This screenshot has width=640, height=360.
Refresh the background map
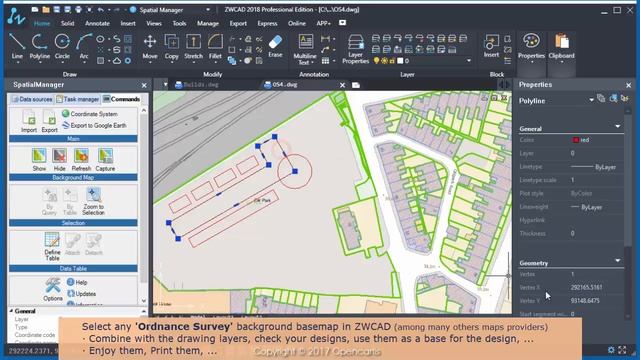pyautogui.click(x=81, y=160)
